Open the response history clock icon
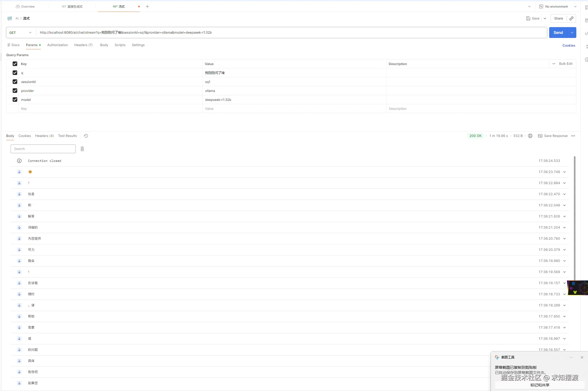This screenshot has height=391, width=588. tap(86, 136)
